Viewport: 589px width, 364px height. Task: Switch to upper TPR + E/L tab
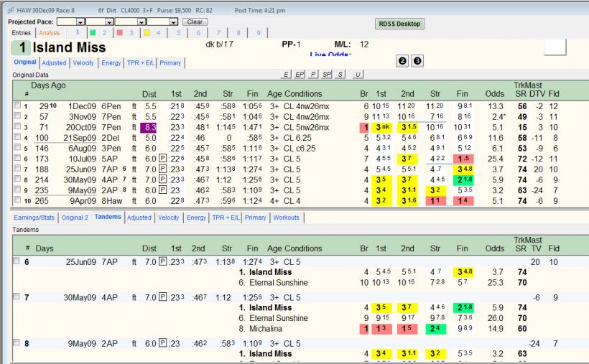(x=141, y=62)
